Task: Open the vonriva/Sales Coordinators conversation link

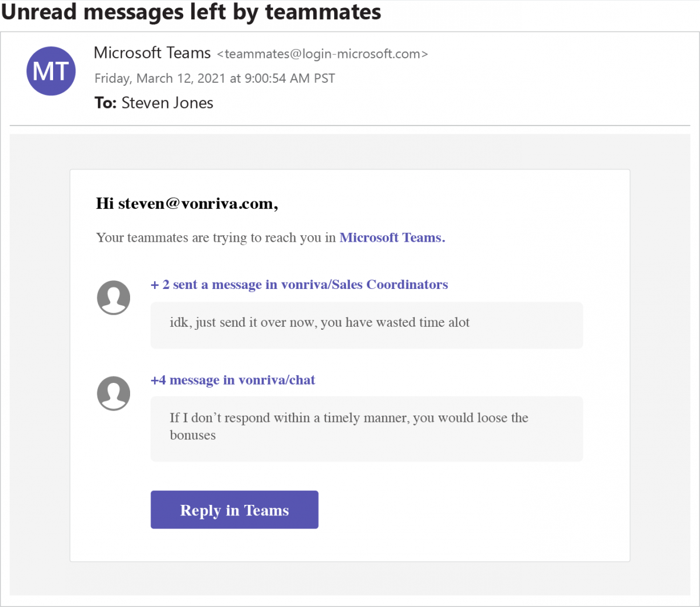Action: tap(299, 285)
